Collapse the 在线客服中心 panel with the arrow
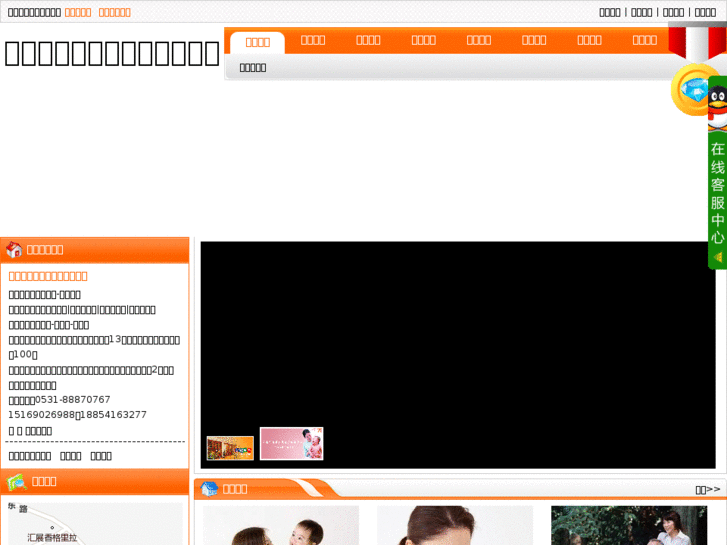This screenshot has width=727, height=545. pos(718,257)
